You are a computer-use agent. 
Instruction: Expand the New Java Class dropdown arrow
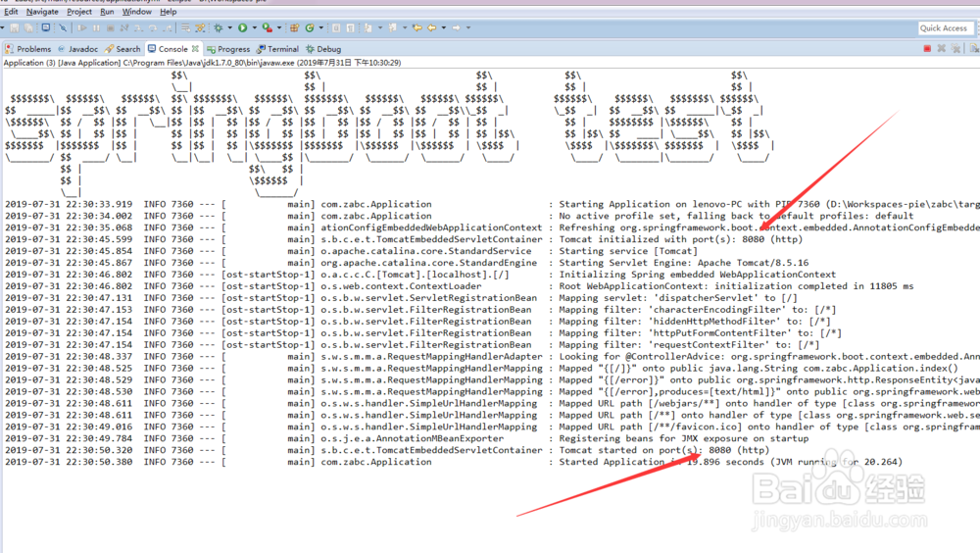point(321,28)
